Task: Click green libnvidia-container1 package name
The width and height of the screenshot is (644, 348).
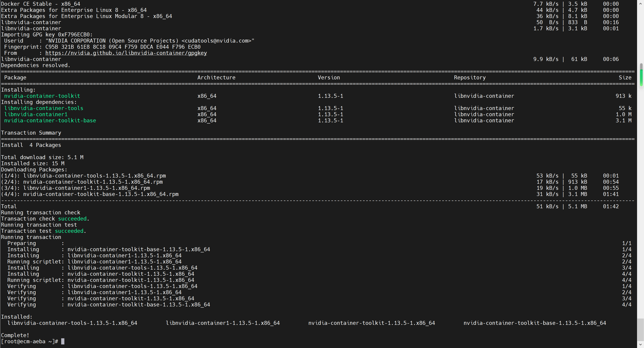Action: tap(36, 114)
